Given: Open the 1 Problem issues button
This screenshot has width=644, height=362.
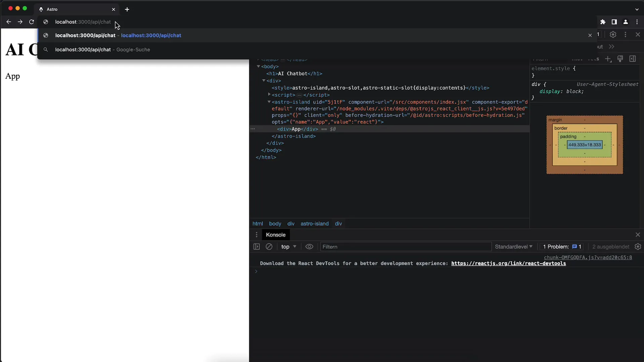Looking at the screenshot, I should pyautogui.click(x=562, y=247).
